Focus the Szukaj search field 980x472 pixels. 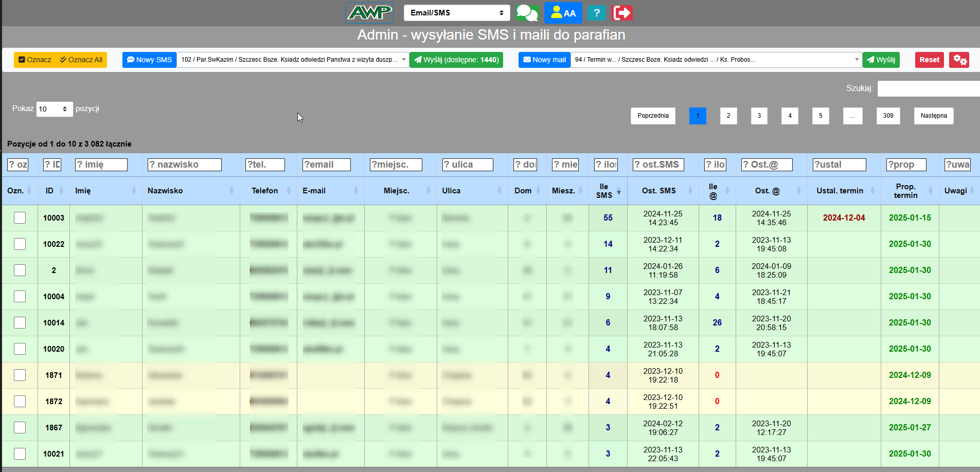[928, 88]
